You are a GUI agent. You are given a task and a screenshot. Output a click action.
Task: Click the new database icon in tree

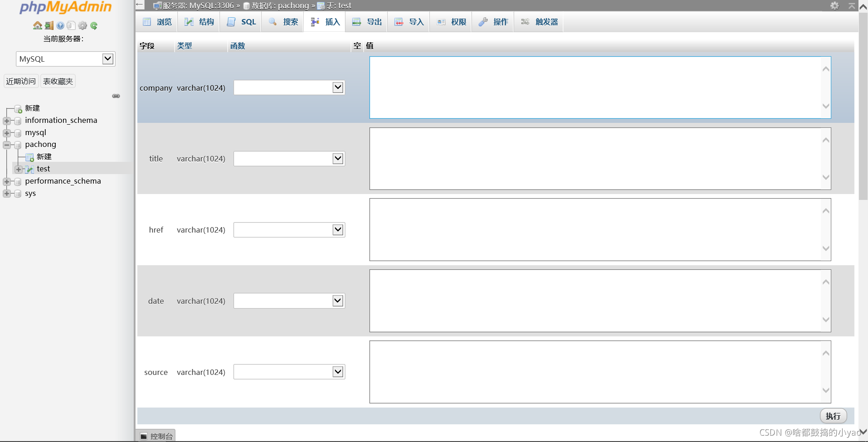coord(18,109)
